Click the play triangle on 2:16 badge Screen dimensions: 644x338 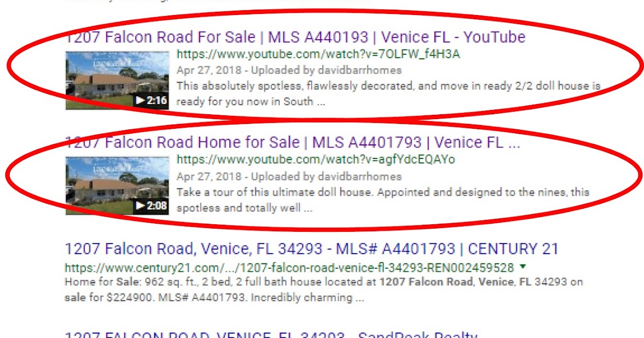140,100
